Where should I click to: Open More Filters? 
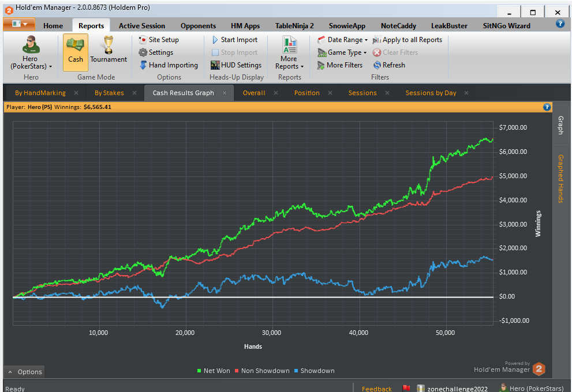[x=339, y=65]
